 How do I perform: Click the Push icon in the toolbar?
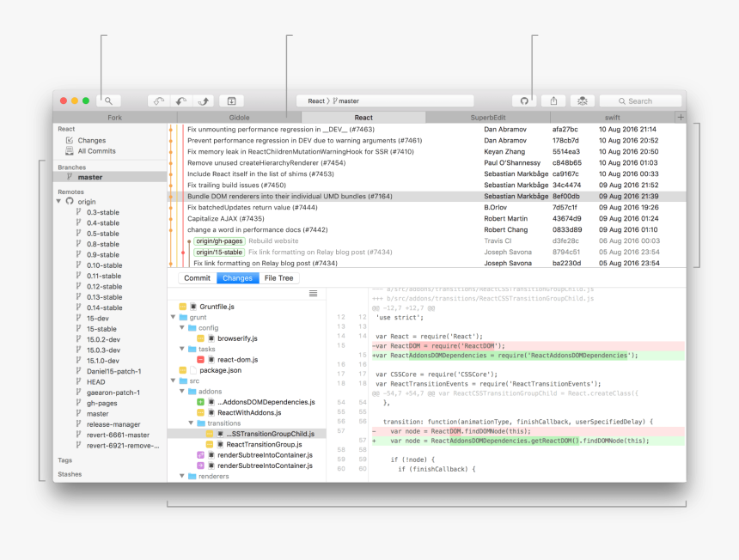205,101
